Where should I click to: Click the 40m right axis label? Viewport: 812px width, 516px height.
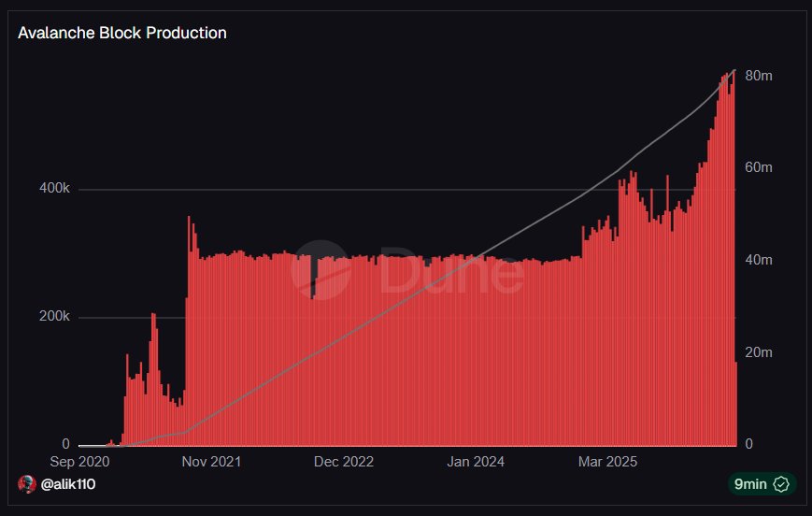[x=758, y=259]
